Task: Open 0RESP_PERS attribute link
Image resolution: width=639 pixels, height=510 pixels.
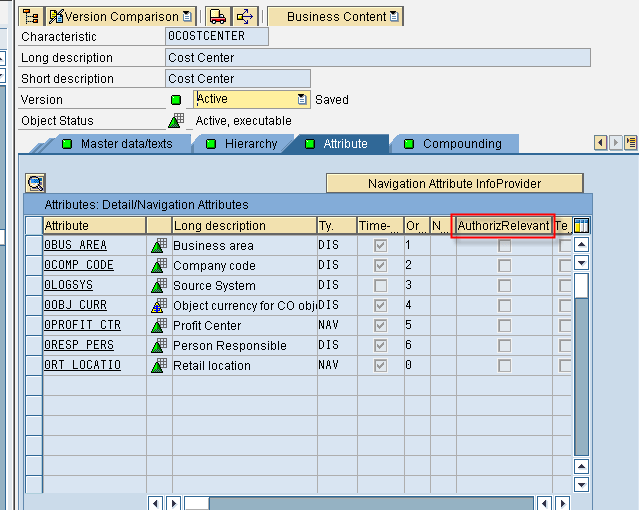Action: point(79,345)
